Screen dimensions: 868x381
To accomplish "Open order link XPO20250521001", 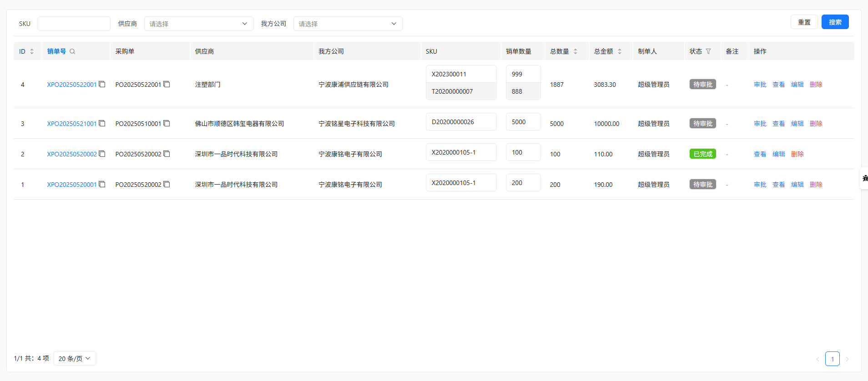I will point(72,124).
